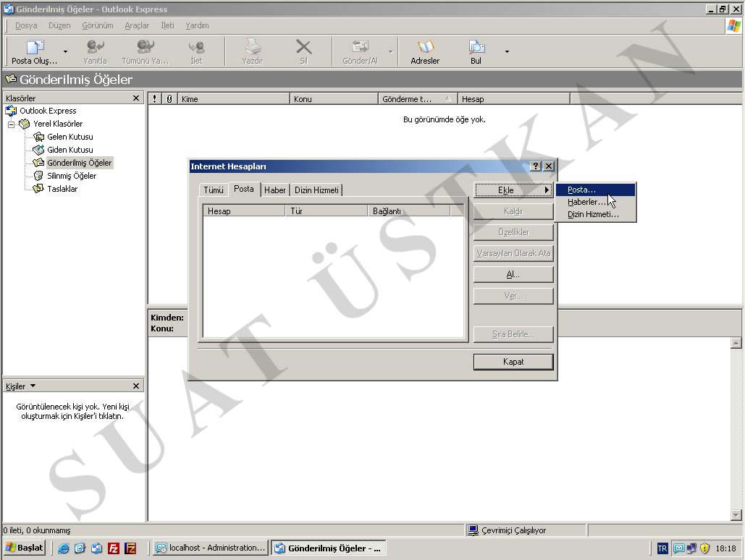Screen dimensions: 745x560
Task: Open the Yardım menu
Action: (x=197, y=25)
